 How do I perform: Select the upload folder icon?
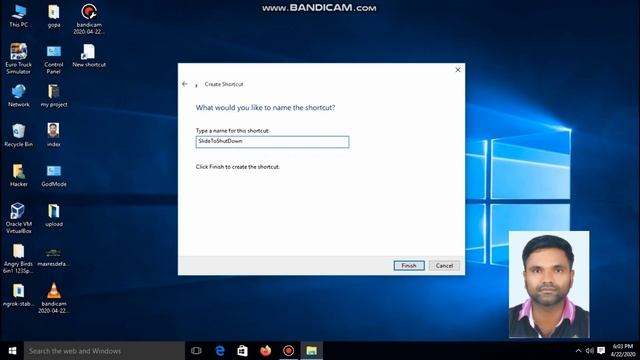(54, 215)
